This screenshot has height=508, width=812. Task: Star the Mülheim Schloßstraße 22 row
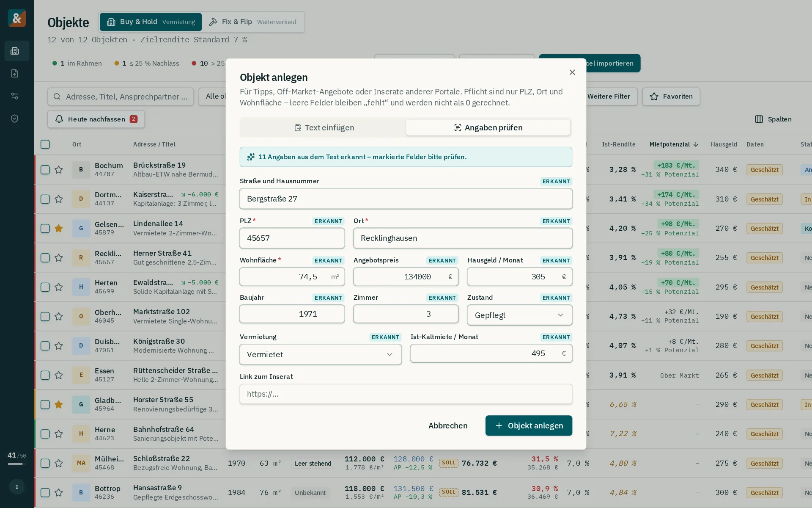tap(59, 463)
